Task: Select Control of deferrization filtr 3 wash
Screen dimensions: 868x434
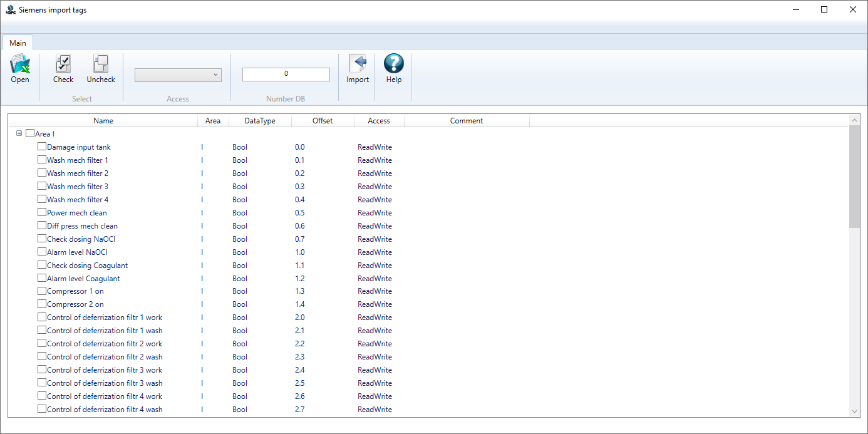Action: 105,383
